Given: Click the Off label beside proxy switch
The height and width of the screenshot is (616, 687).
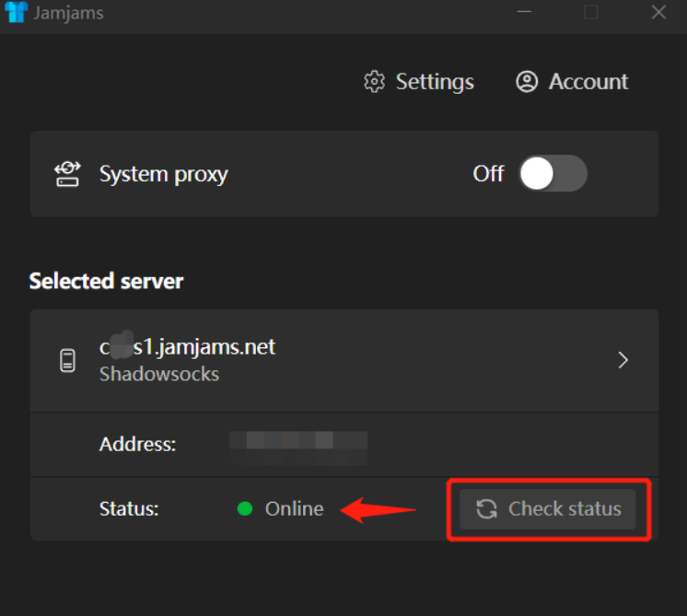Looking at the screenshot, I should pos(488,174).
